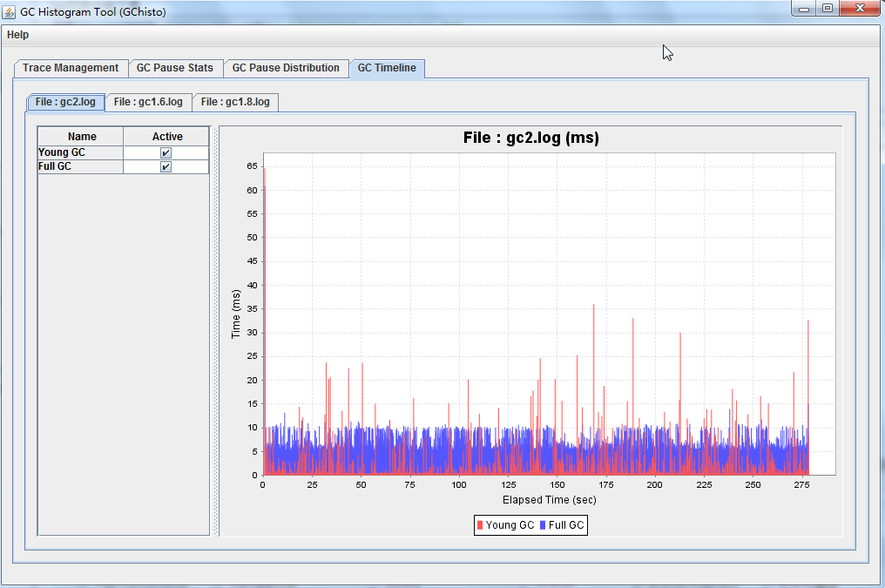Uncheck the Full GC active checkbox
The width and height of the screenshot is (885, 588).
[166, 167]
